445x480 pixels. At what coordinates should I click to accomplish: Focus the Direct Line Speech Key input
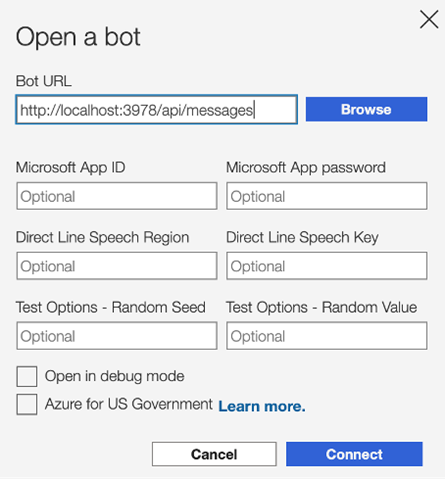click(327, 266)
